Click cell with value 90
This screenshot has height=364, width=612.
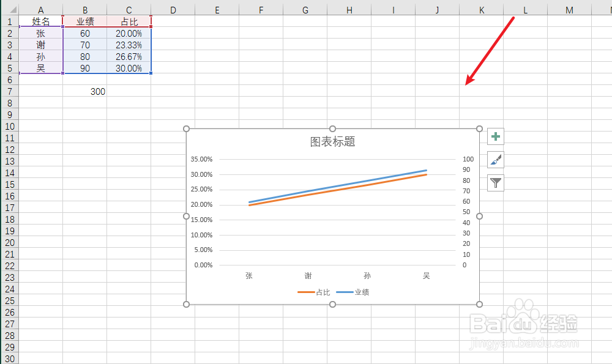(84, 68)
